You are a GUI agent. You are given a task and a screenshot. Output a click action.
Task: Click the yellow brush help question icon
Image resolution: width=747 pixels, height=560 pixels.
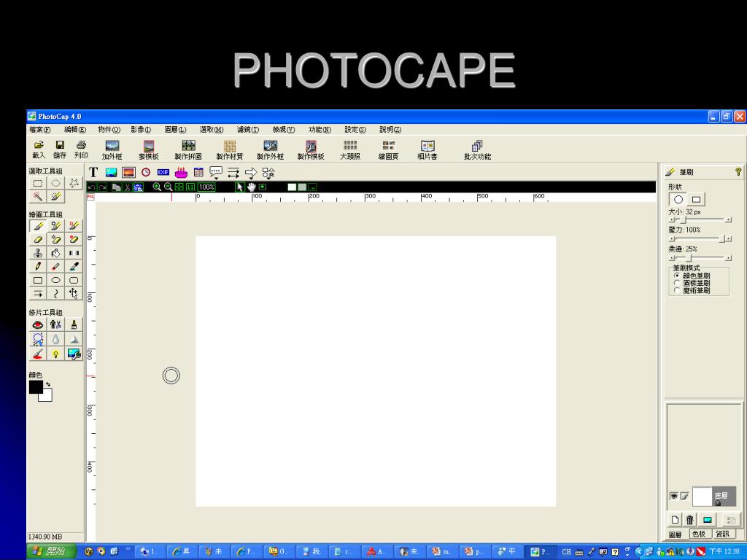click(738, 172)
